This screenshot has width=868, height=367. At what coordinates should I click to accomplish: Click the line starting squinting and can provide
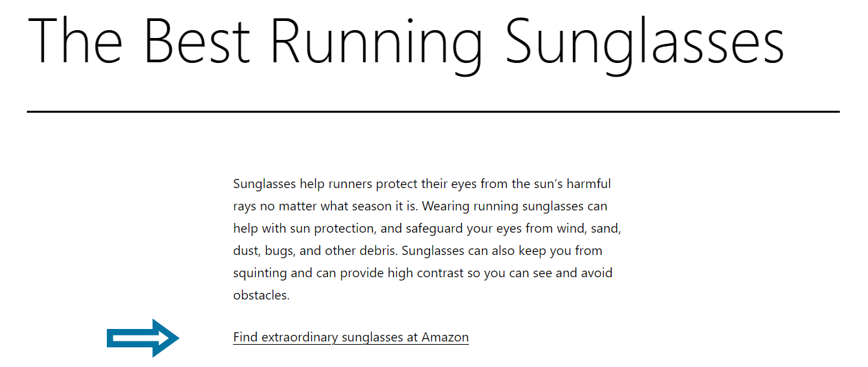pyautogui.click(x=423, y=273)
